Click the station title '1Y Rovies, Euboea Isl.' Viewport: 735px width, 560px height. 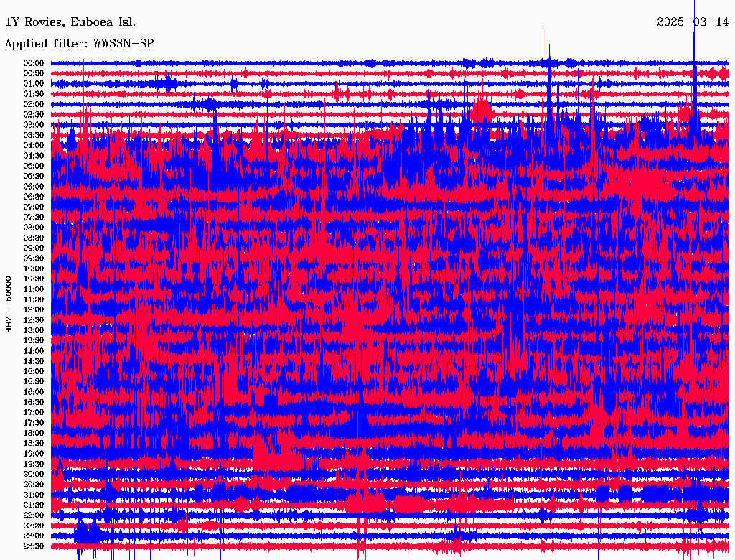(x=70, y=22)
